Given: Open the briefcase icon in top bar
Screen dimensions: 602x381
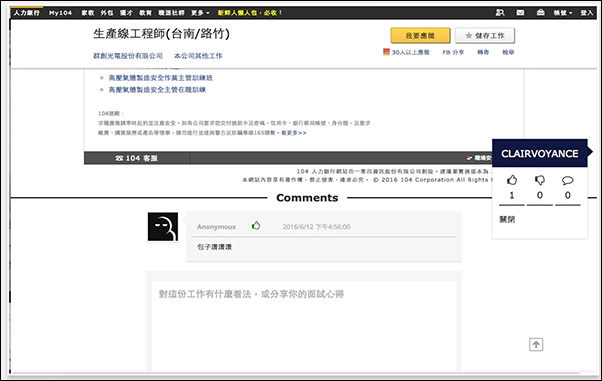Looking at the screenshot, I should [x=541, y=13].
